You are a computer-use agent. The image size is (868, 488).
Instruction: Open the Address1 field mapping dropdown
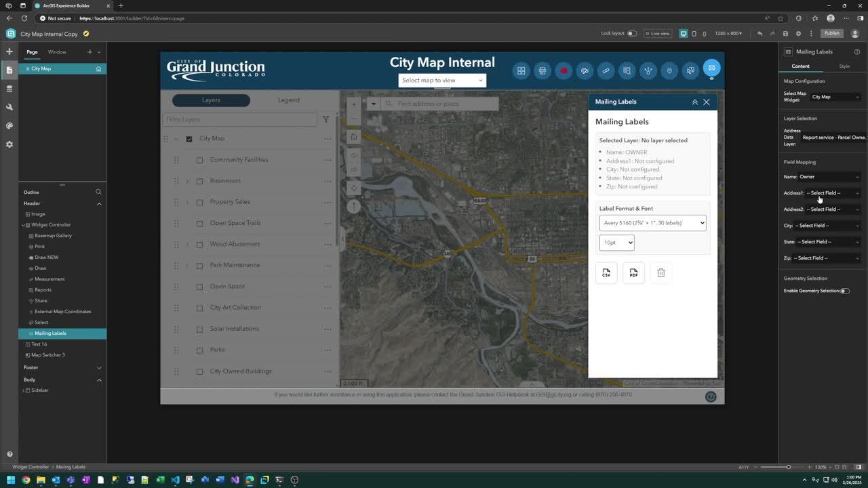click(832, 193)
